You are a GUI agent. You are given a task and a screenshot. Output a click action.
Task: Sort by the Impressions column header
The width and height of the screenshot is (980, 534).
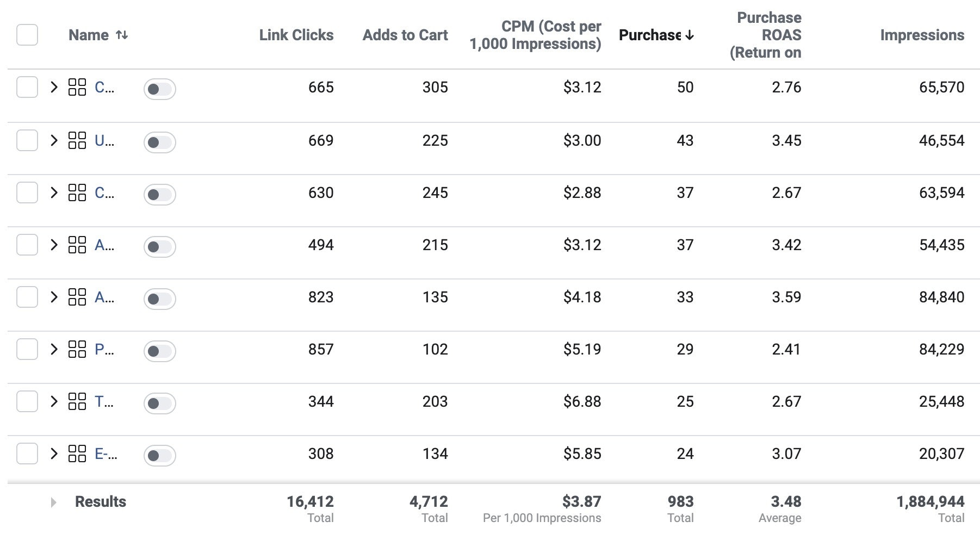922,35
